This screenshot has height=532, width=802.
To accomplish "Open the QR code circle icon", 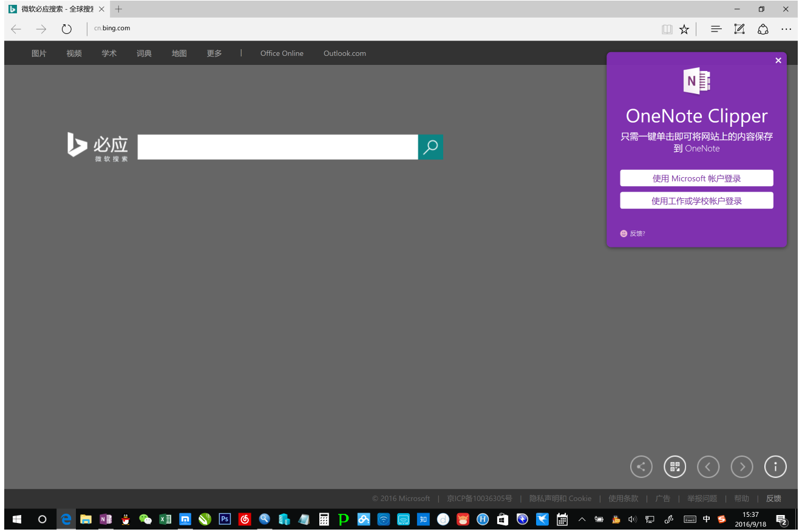I will point(675,466).
